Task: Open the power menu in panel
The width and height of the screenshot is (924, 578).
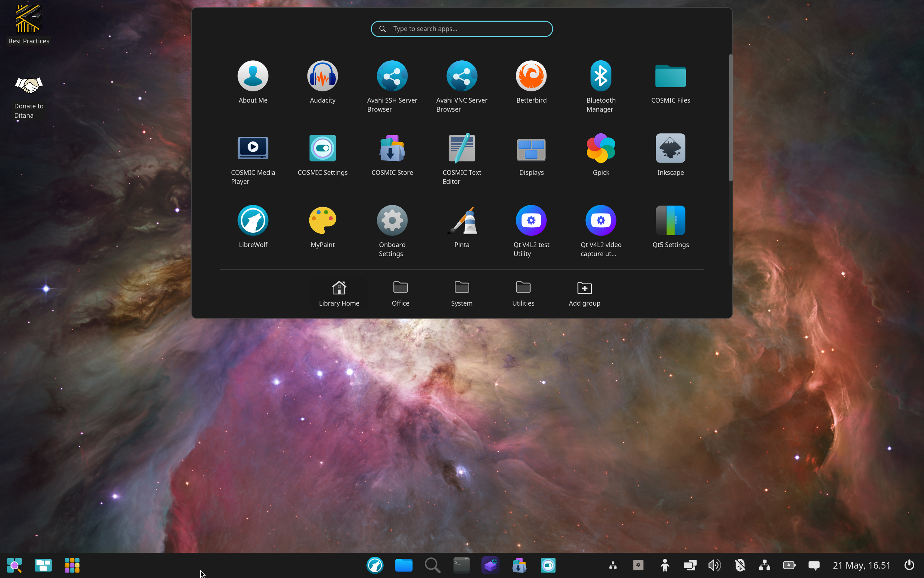Action: [x=910, y=565]
